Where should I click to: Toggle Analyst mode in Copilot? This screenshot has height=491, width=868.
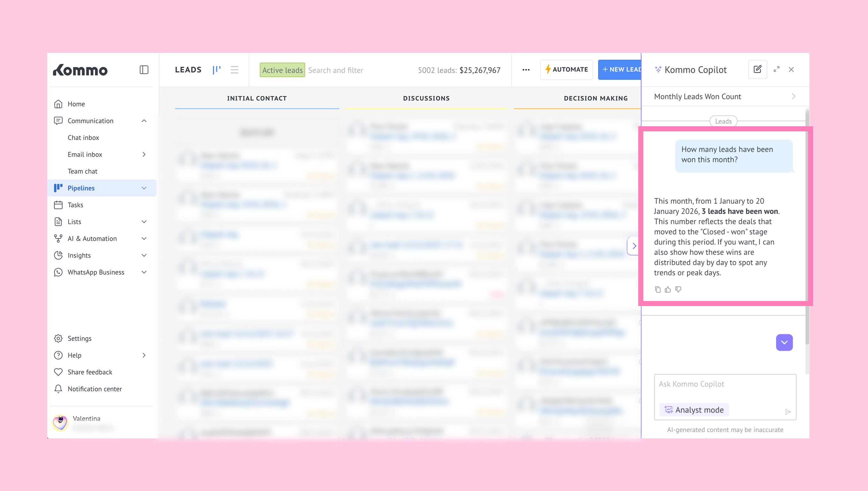(694, 410)
